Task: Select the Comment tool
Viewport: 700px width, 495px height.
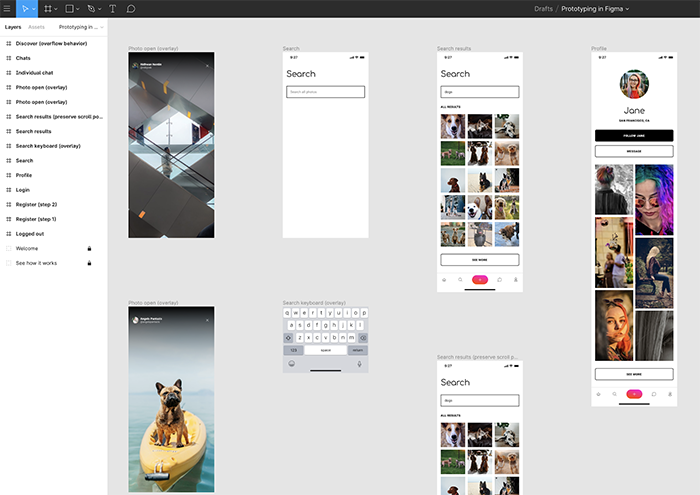Action: (x=131, y=8)
